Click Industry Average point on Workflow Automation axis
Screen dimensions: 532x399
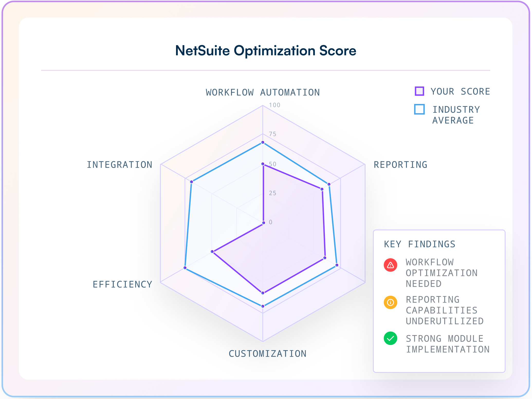pyautogui.click(x=263, y=142)
